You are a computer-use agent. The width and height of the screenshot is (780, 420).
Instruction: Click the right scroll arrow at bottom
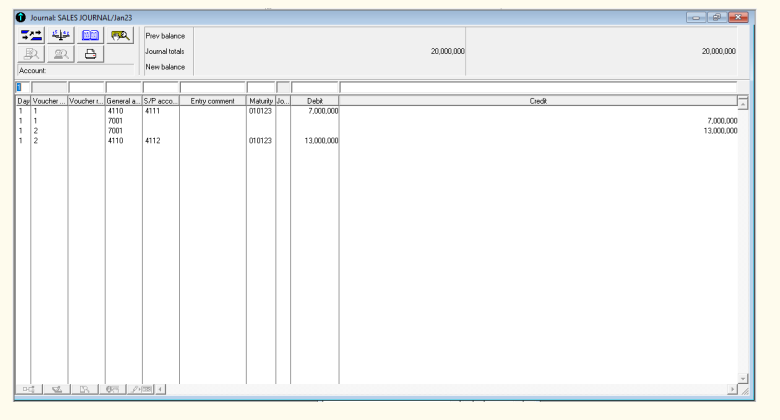pyautogui.click(x=732, y=389)
